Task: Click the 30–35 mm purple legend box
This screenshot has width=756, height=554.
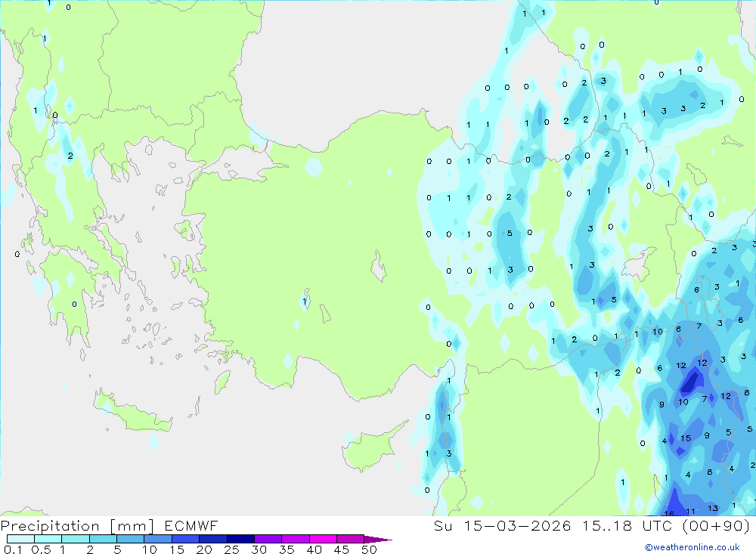Action: coord(268,539)
